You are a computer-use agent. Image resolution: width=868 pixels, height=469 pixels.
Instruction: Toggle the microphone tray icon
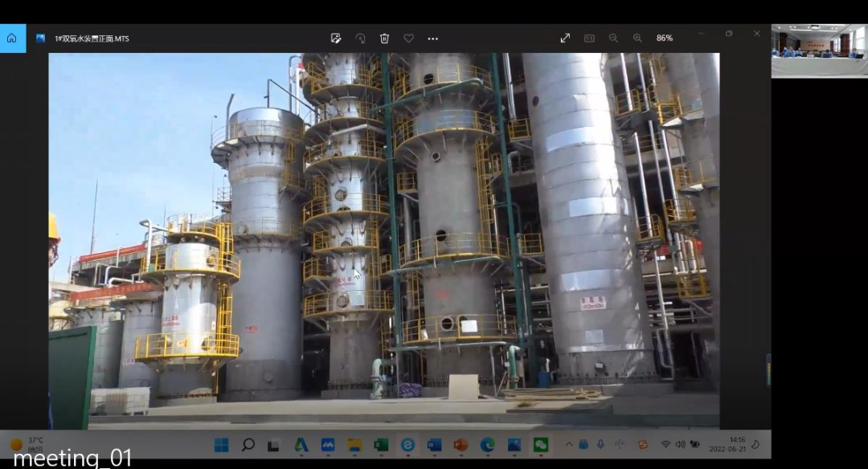(x=600, y=445)
